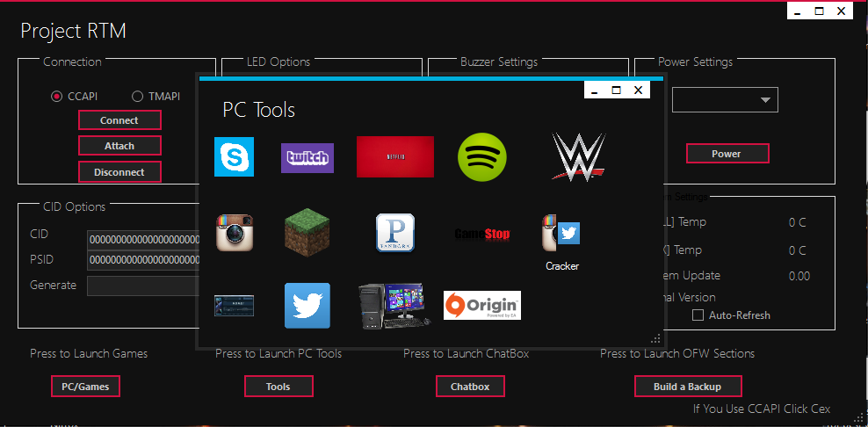Click the Generate text field
Viewport: 868px width, 427px height.
pyautogui.click(x=142, y=286)
